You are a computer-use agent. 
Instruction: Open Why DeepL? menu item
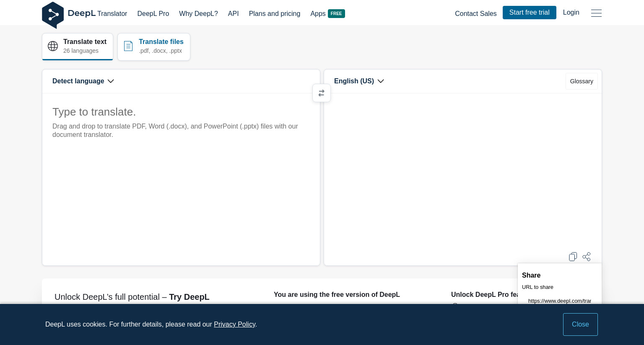198,13
